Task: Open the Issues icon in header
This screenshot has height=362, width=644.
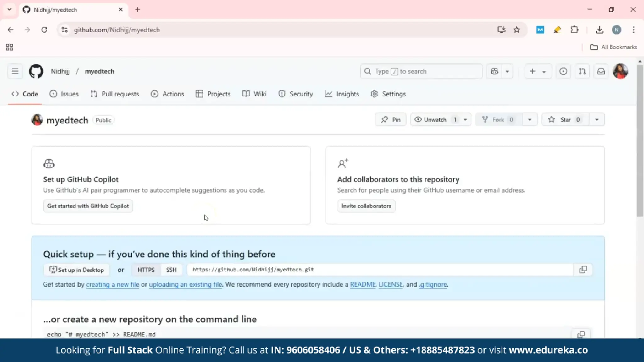Action: click(x=563, y=71)
